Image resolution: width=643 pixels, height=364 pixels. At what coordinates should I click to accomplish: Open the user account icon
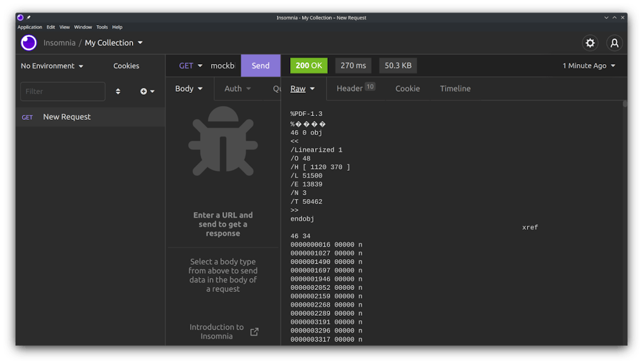click(614, 43)
